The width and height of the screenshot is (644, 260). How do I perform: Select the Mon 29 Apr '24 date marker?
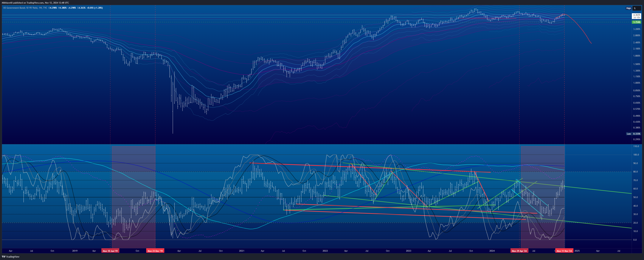pos(519,251)
